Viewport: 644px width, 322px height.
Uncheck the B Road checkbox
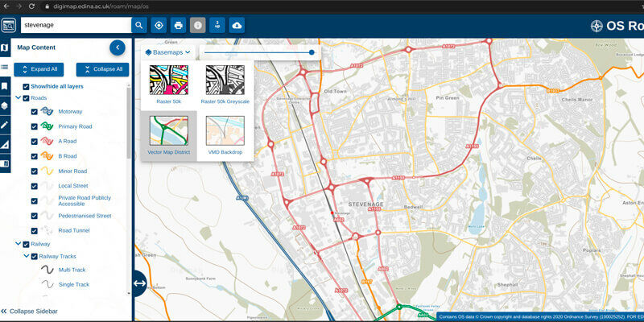(35, 156)
